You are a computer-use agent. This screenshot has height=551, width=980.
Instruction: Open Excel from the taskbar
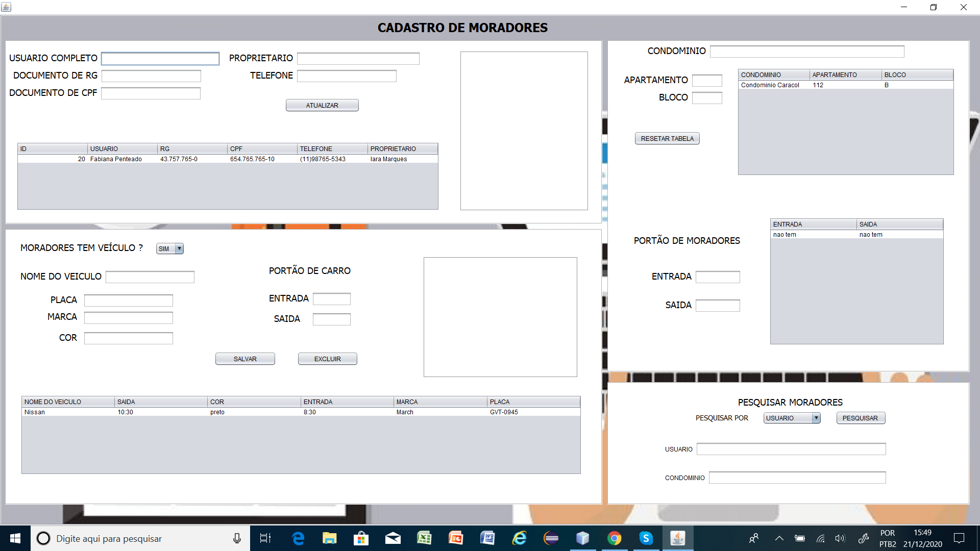(425, 538)
